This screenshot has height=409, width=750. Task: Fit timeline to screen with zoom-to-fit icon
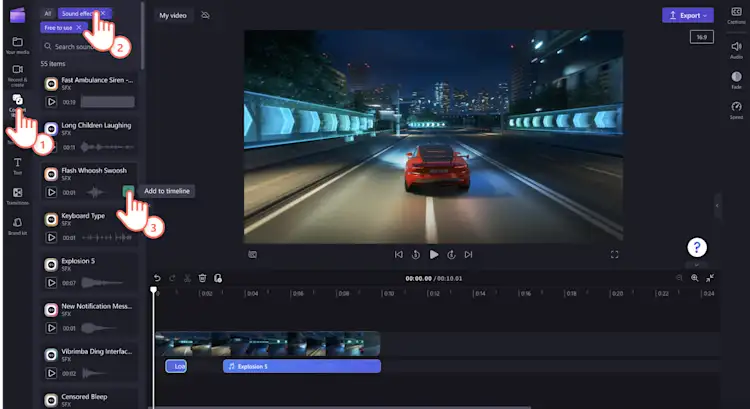click(710, 278)
